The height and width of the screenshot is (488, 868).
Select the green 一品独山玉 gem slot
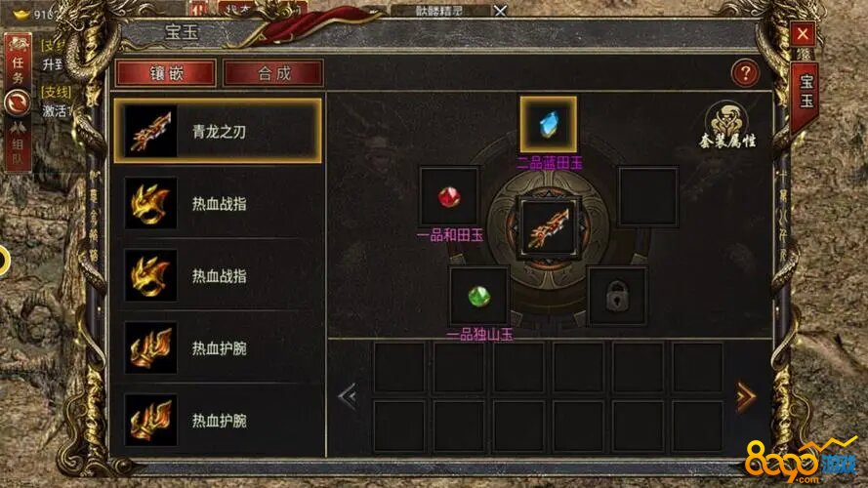coord(478,296)
